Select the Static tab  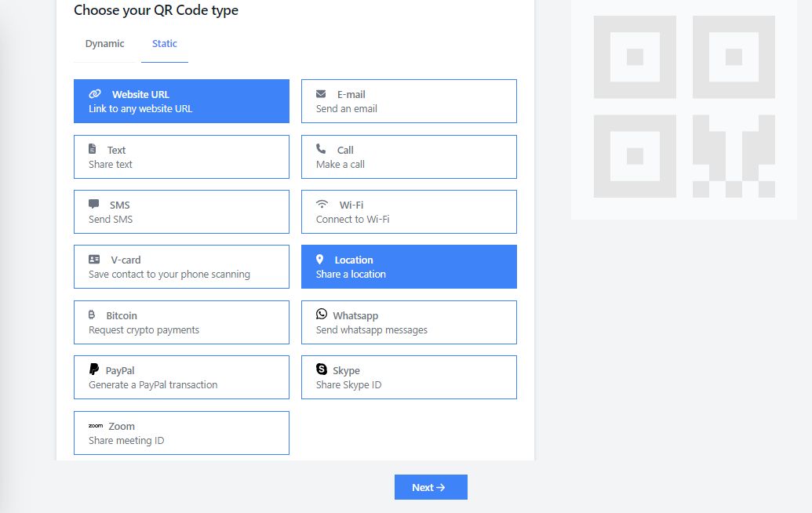point(165,44)
